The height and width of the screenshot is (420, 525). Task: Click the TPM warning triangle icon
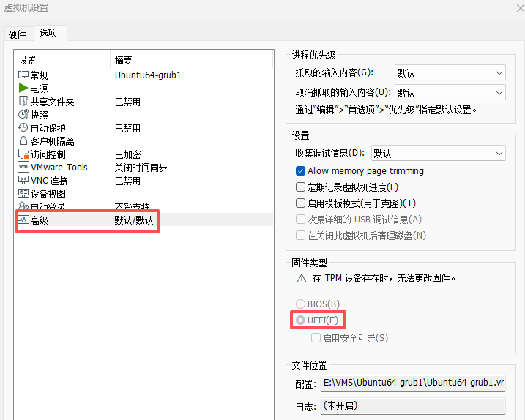tap(302, 279)
